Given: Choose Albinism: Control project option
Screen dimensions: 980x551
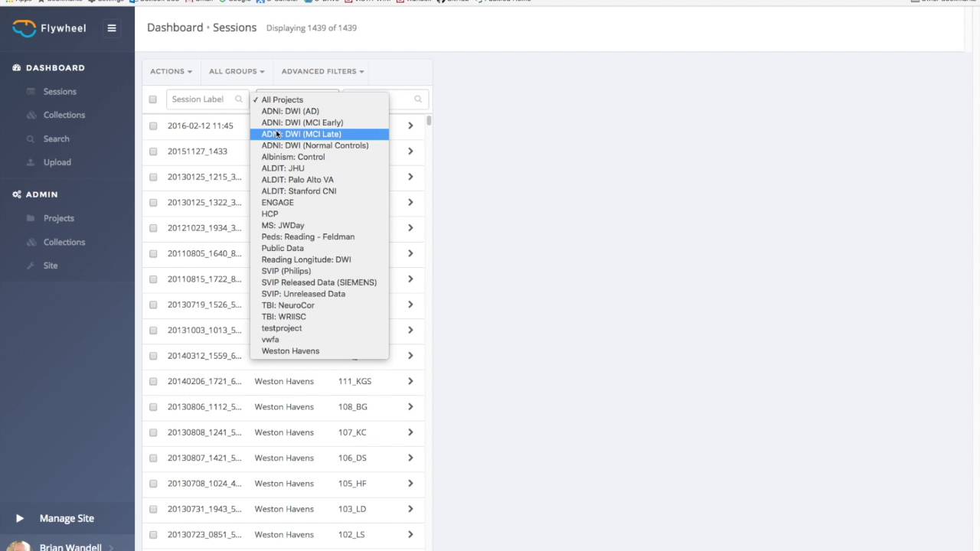Looking at the screenshot, I should coord(319,157).
